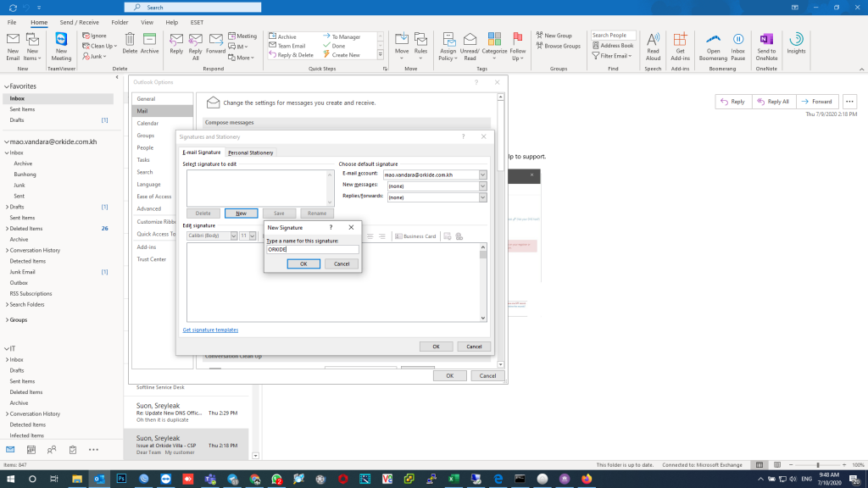This screenshot has width=868, height=488.
Task: Open Get Add-ins from the ribbon
Action: pos(679,44)
